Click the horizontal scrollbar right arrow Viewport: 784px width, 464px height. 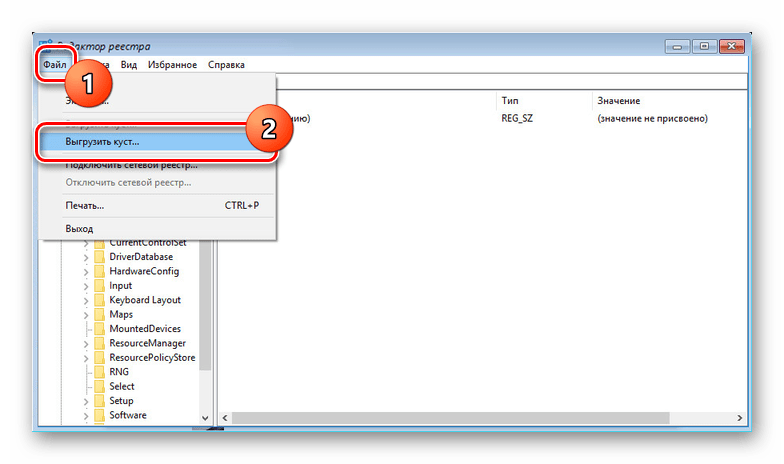tap(740, 418)
